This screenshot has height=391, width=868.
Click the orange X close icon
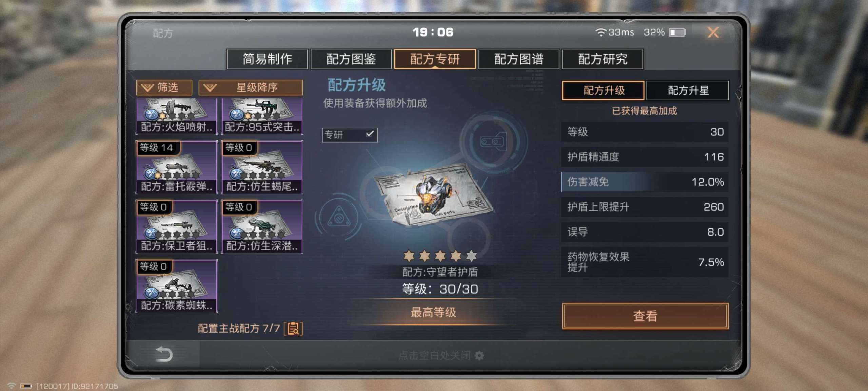713,33
